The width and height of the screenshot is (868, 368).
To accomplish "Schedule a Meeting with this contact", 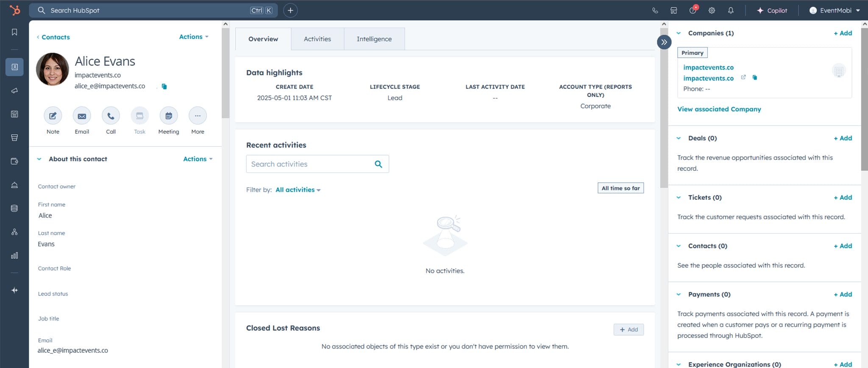I will pyautogui.click(x=169, y=116).
